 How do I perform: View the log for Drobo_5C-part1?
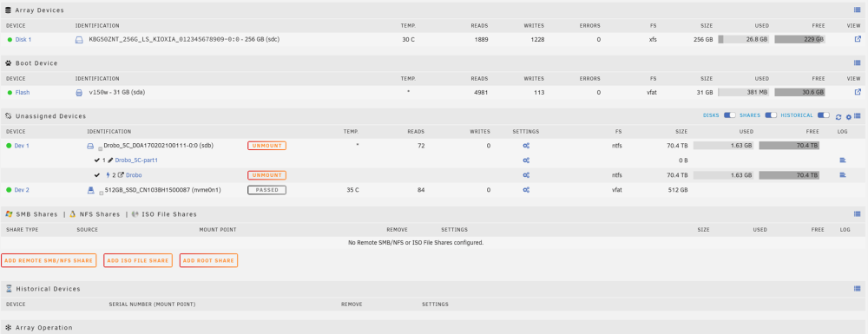click(x=843, y=160)
